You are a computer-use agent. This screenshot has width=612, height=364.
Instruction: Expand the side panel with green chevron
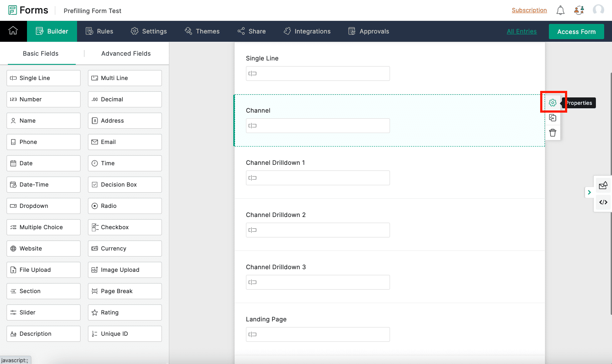tap(589, 192)
